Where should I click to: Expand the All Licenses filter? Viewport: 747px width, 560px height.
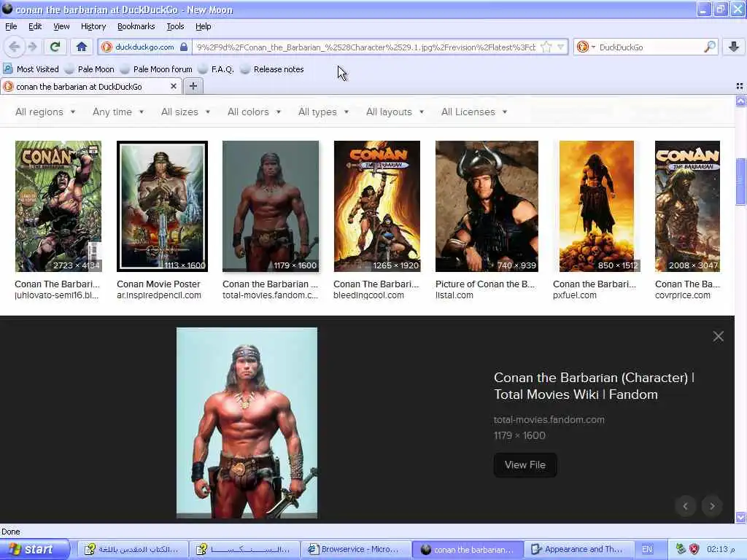474,112
